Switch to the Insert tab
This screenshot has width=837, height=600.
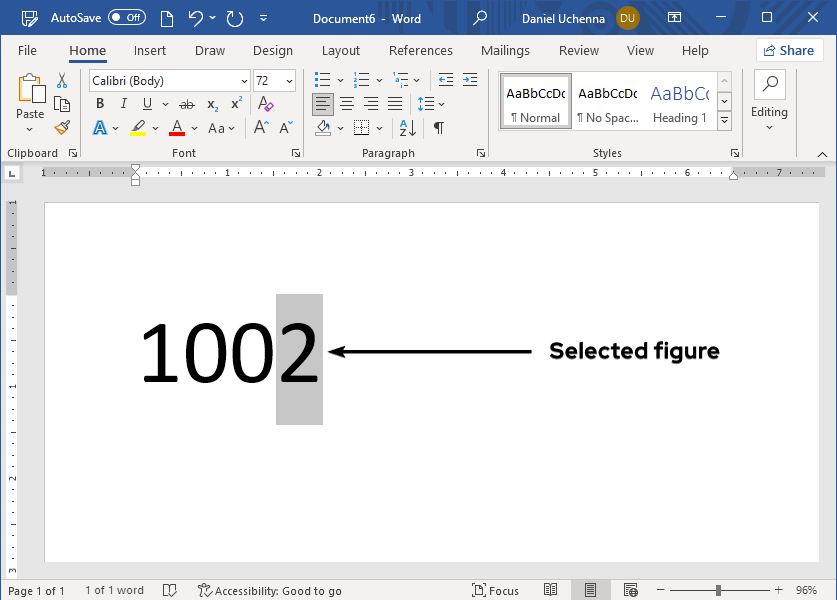[150, 51]
